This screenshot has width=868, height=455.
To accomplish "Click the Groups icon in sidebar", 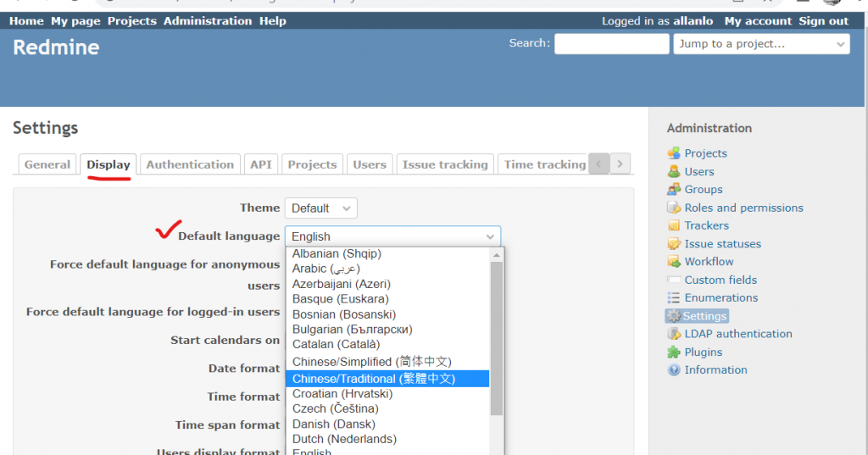I will pos(674,189).
